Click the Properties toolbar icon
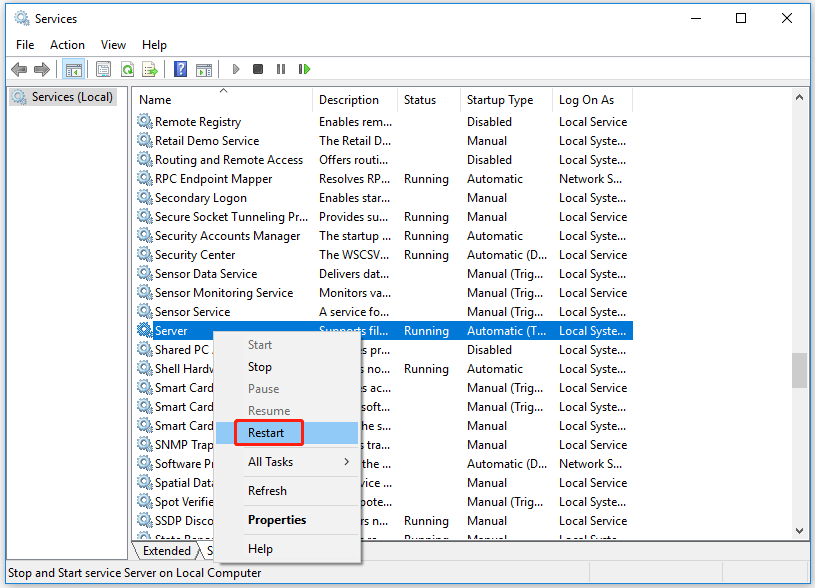The width and height of the screenshot is (815, 588). (x=103, y=69)
